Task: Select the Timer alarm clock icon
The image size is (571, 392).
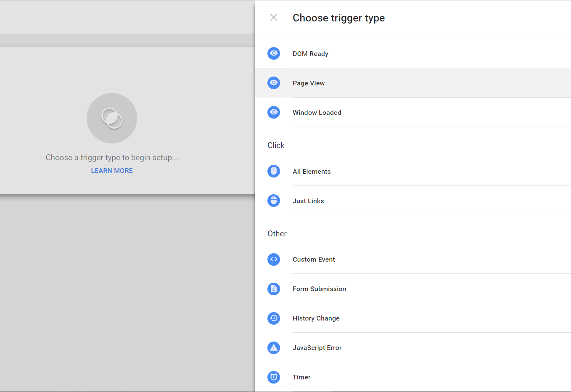Action: pos(274,377)
